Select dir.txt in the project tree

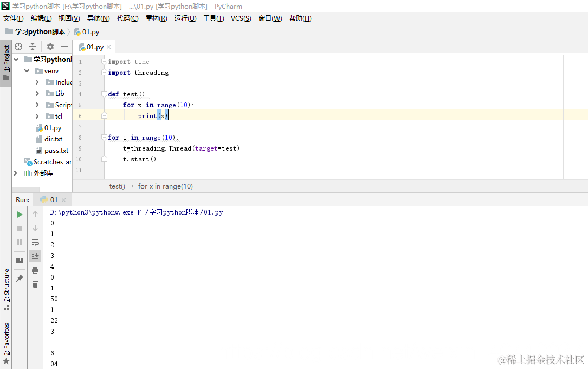[49, 139]
